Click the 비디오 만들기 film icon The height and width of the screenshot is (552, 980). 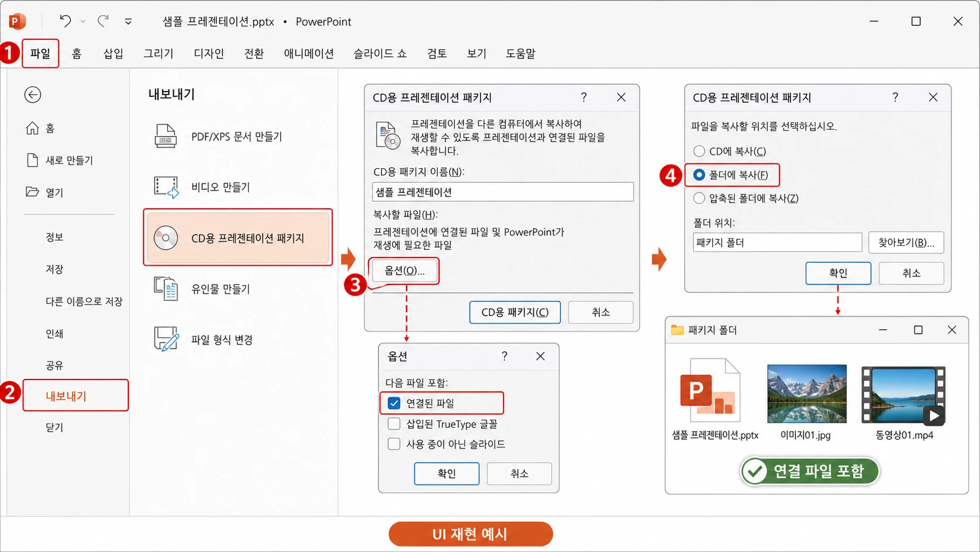(166, 187)
